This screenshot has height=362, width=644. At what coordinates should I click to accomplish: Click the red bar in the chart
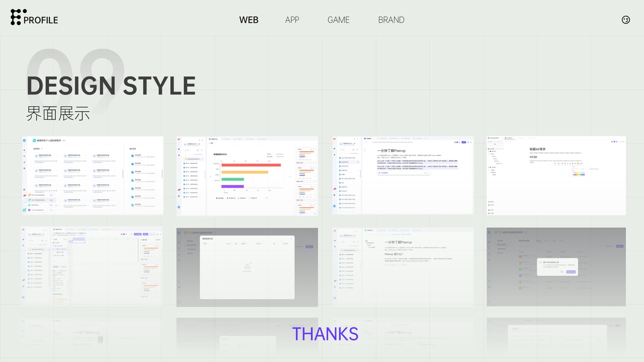251,165
